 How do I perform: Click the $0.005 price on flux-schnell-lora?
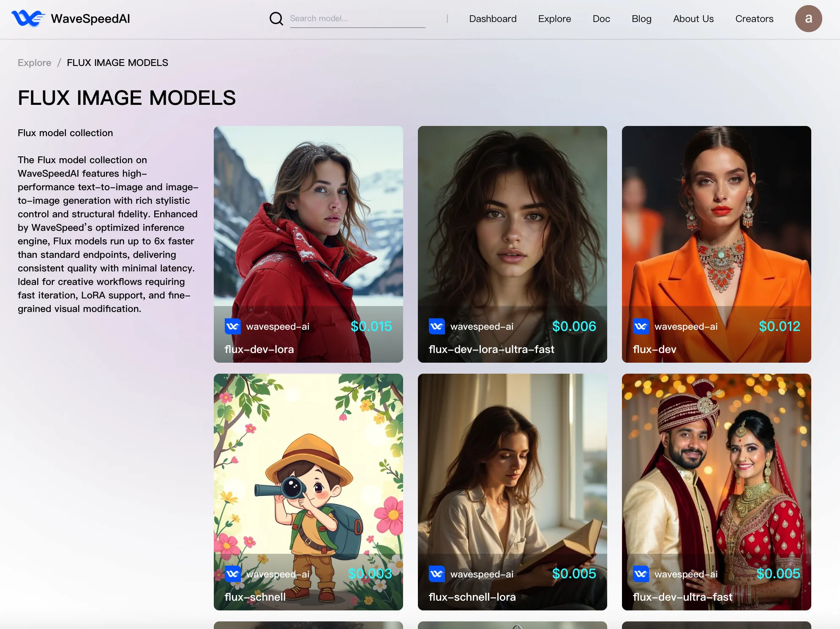574,574
